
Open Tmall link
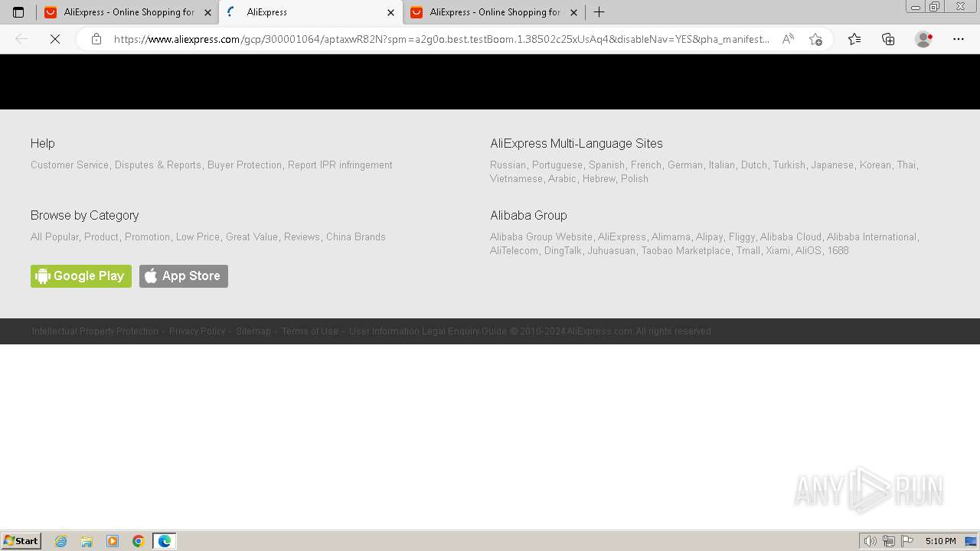coord(748,251)
